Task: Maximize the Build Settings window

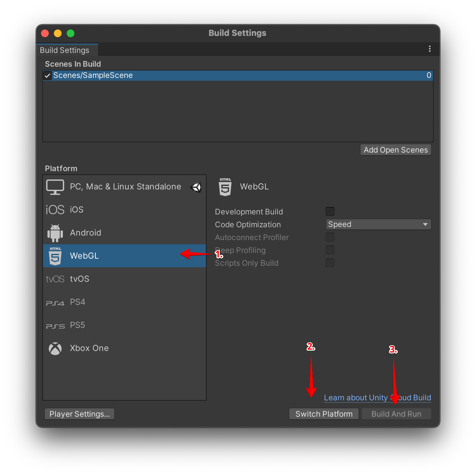Action: coord(71,33)
